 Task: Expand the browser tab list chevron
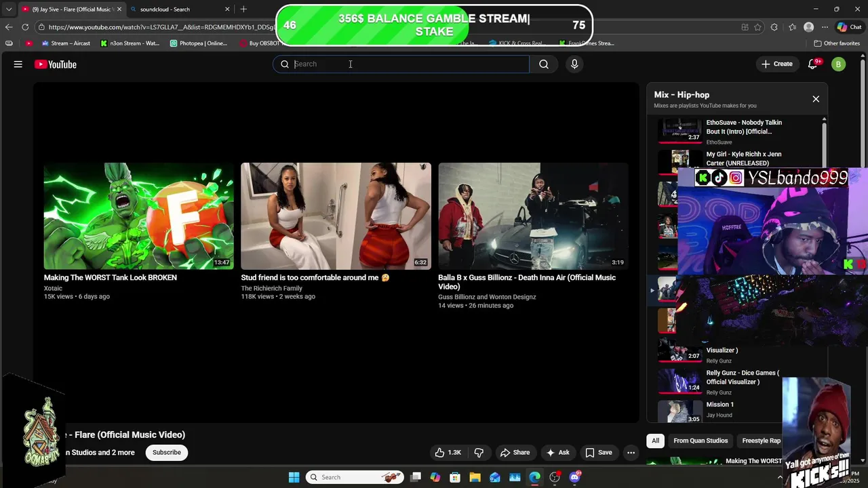click(x=8, y=9)
